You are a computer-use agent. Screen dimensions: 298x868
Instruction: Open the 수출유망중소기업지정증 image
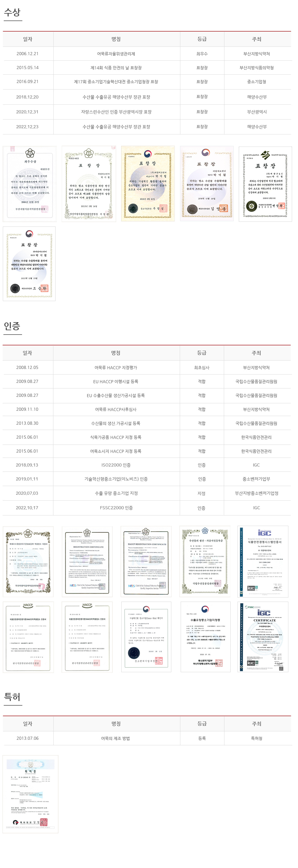[205, 637]
